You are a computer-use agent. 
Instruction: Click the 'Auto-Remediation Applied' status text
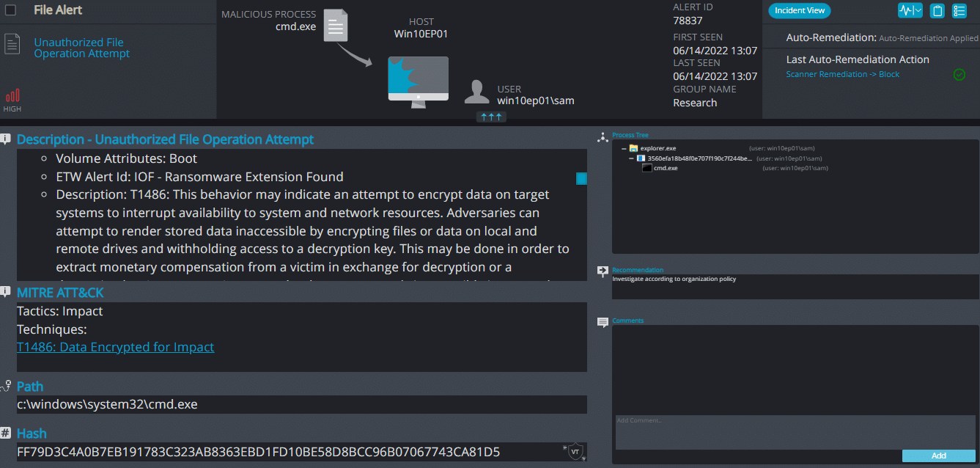pyautogui.click(x=928, y=38)
